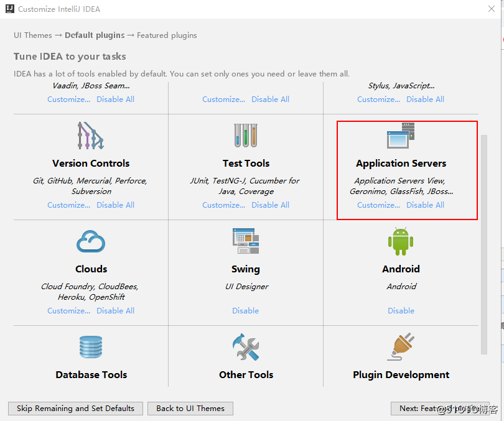
Task: Click Skip Remaining and Set Defaults button
Action: pos(75,408)
